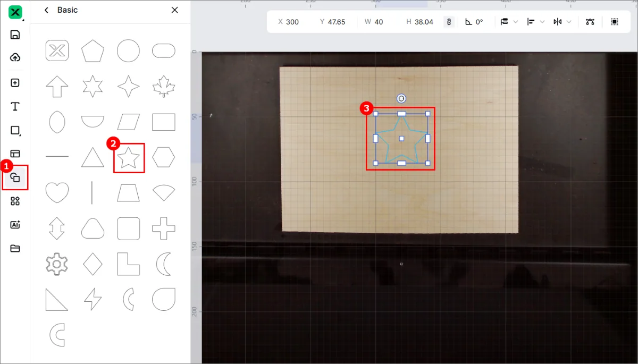The image size is (638, 364).
Task: Insert the rounded square shape
Action: tap(128, 228)
